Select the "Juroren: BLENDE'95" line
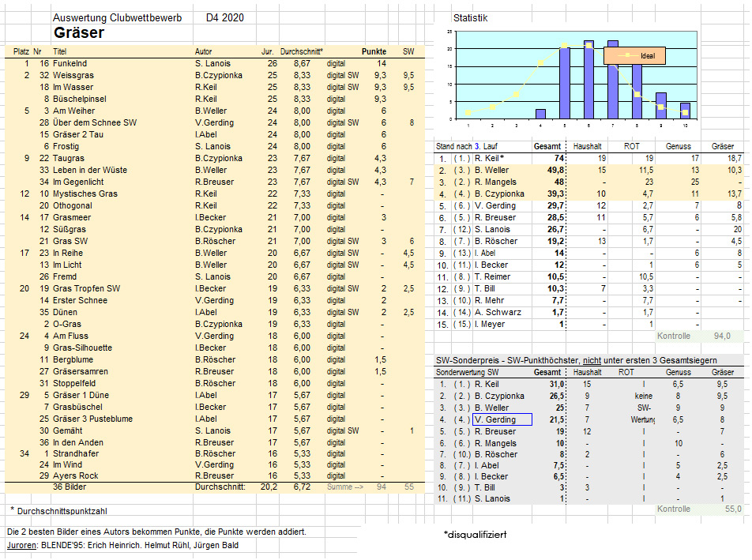752x560 pixels. [122, 545]
